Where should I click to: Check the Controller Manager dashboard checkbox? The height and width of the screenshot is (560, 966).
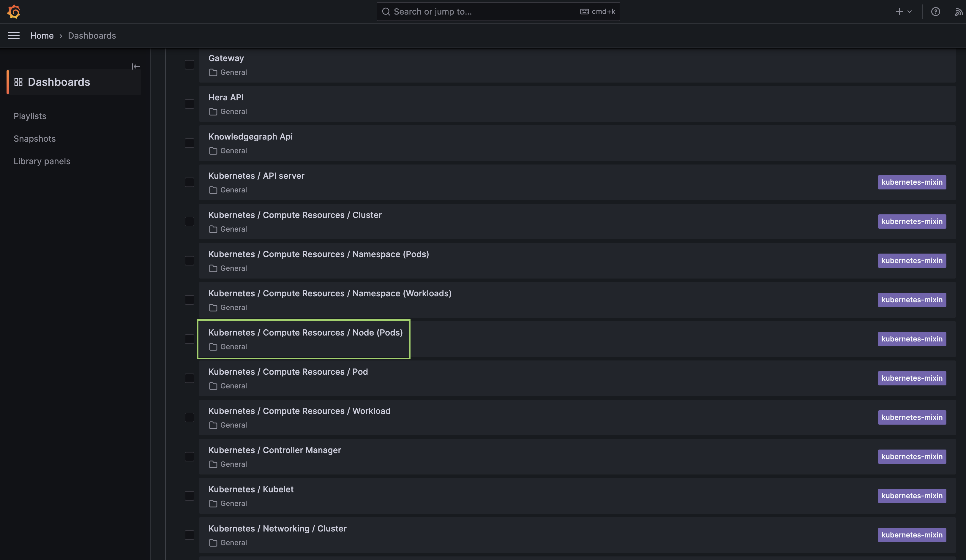pos(189,456)
